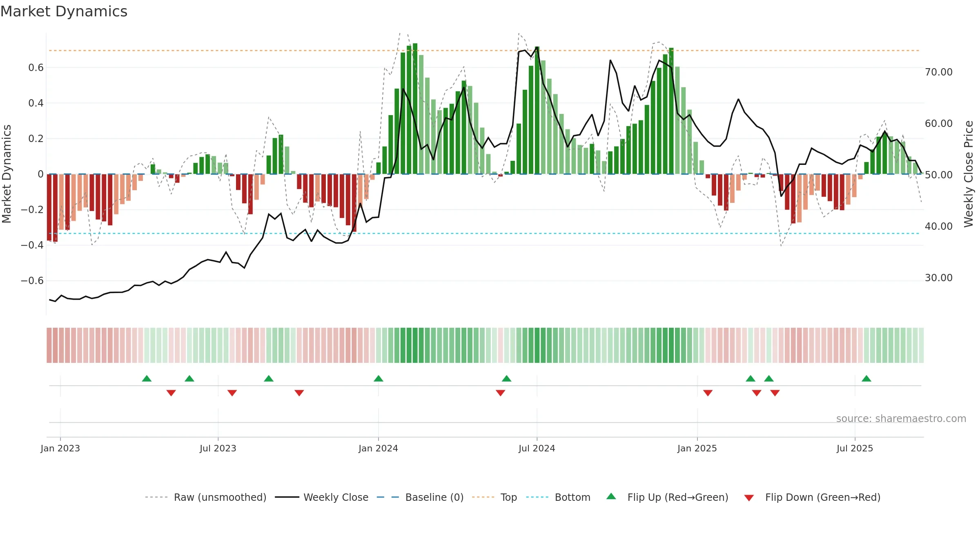Image resolution: width=980 pixels, height=551 pixels.
Task: Click the Jul 2024 x-axis label
Action: [537, 448]
